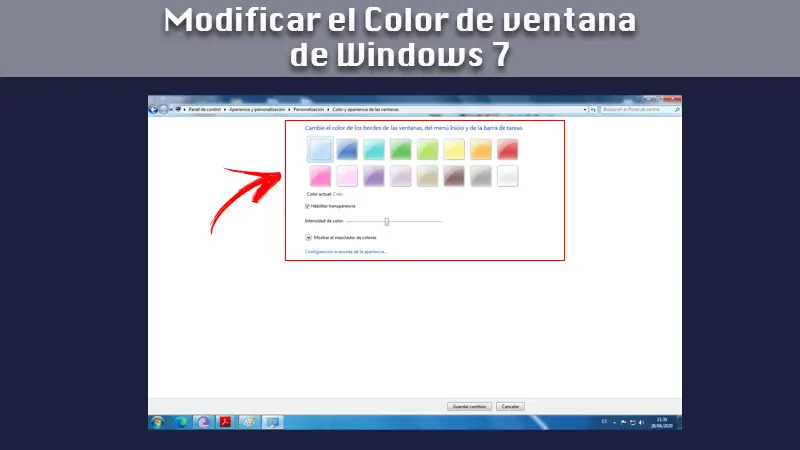Switch to the Control Panel taskbar window
This screenshot has width=800, height=450.
(272, 422)
